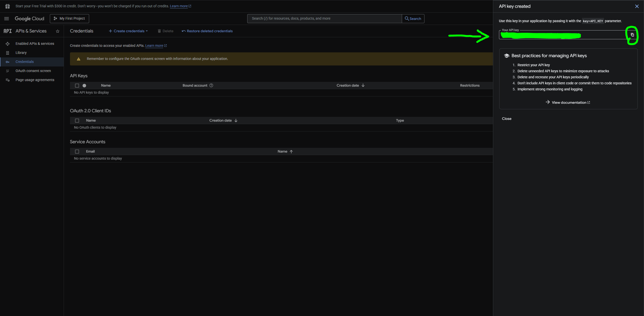Click the Library grid sidebar icon
644x316 pixels.
pos(8,53)
